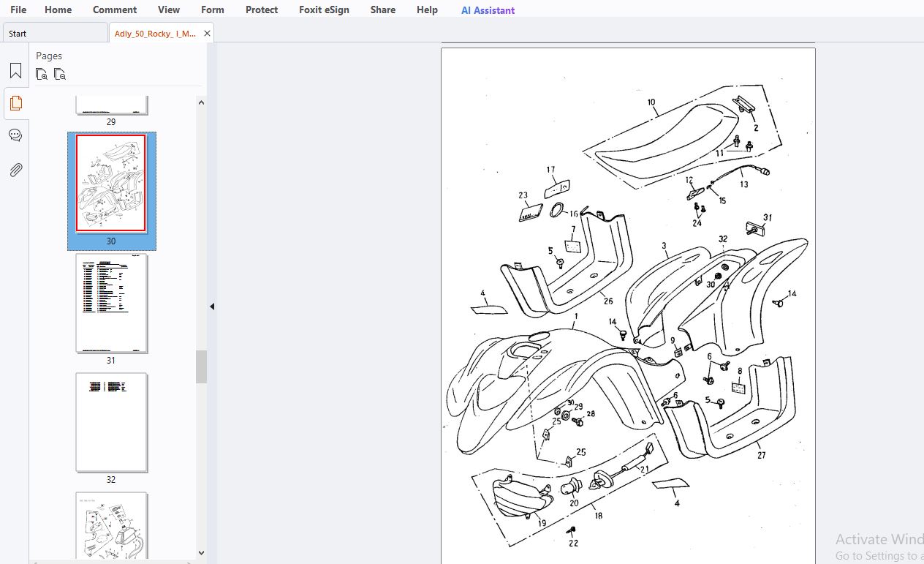Click the exploded parts diagram page
This screenshot has width=924, height=564.
tap(628, 306)
